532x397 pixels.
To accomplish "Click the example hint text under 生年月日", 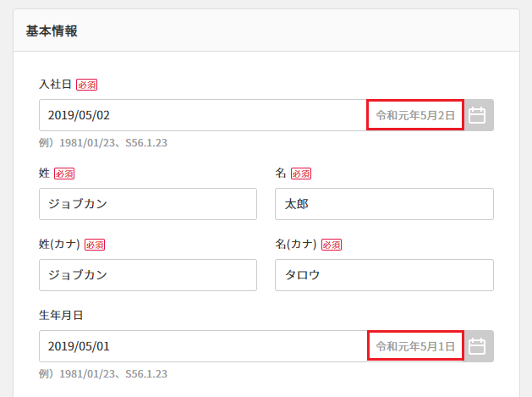I will point(103,373).
